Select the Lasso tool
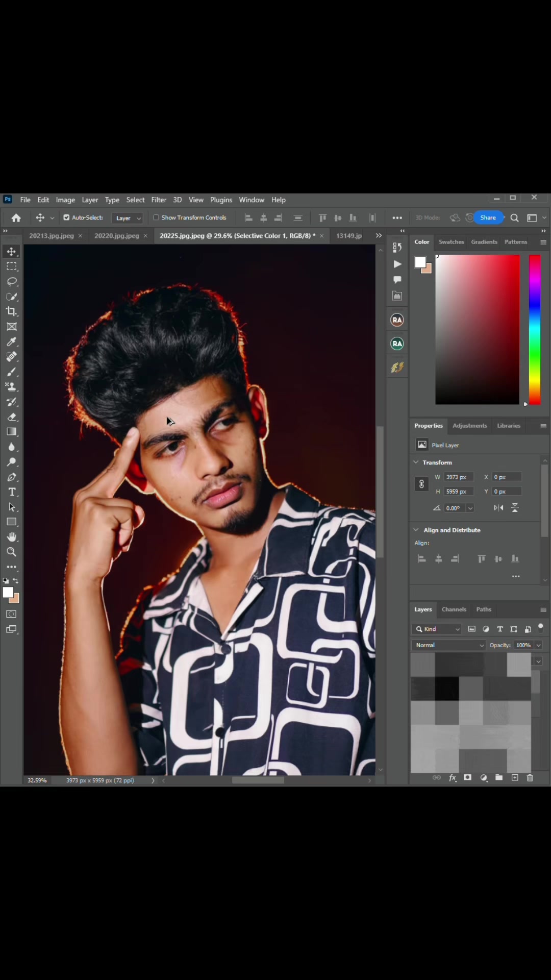Viewport: 551px width, 980px height. [12, 282]
